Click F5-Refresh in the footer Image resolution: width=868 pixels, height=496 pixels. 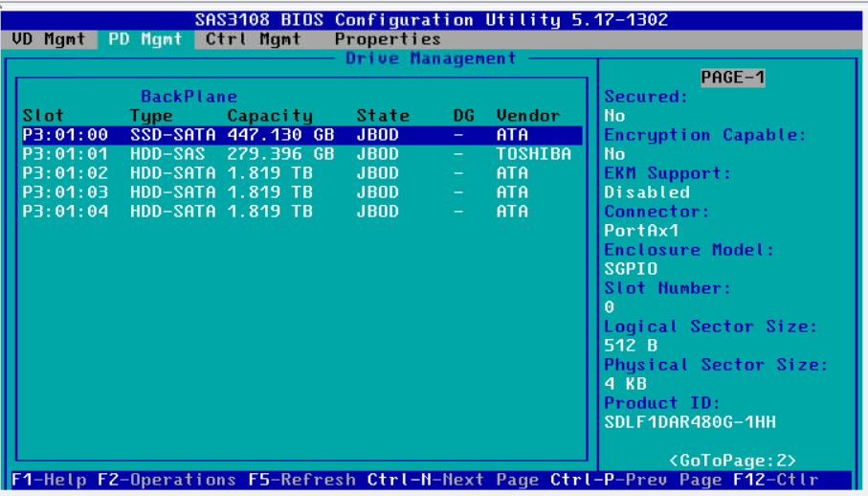pos(301,480)
